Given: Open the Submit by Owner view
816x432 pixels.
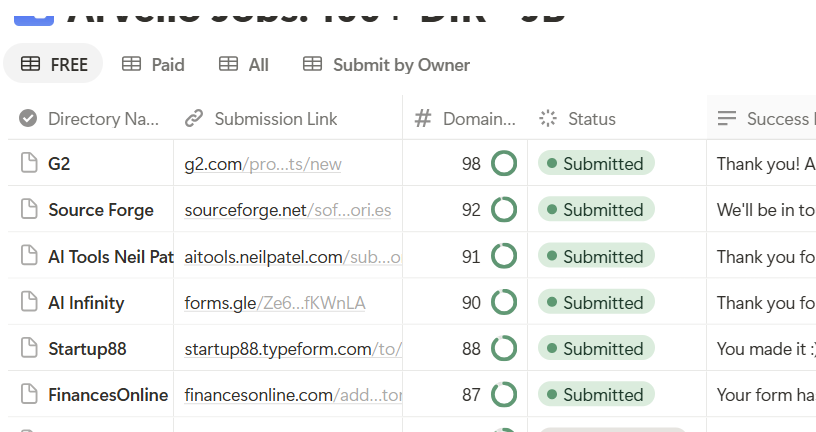Looking at the screenshot, I should pyautogui.click(x=386, y=65).
